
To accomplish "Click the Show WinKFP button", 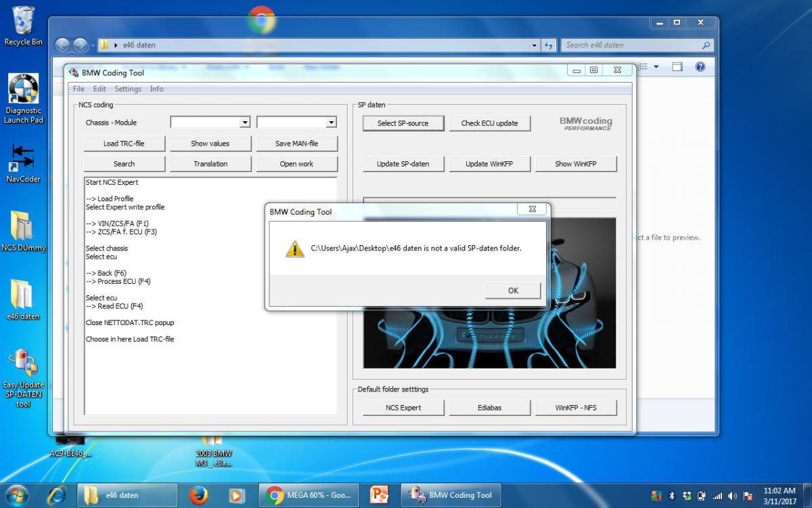I will [577, 164].
